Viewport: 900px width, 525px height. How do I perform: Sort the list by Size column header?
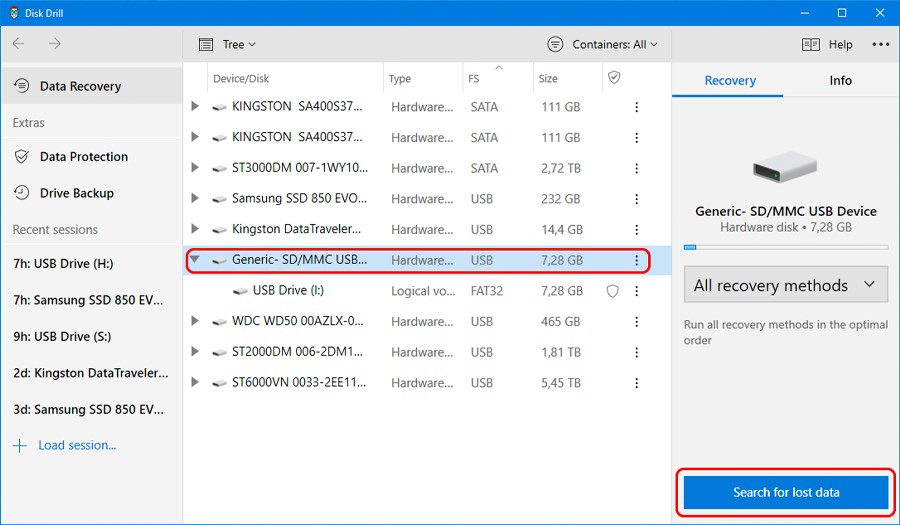click(549, 79)
